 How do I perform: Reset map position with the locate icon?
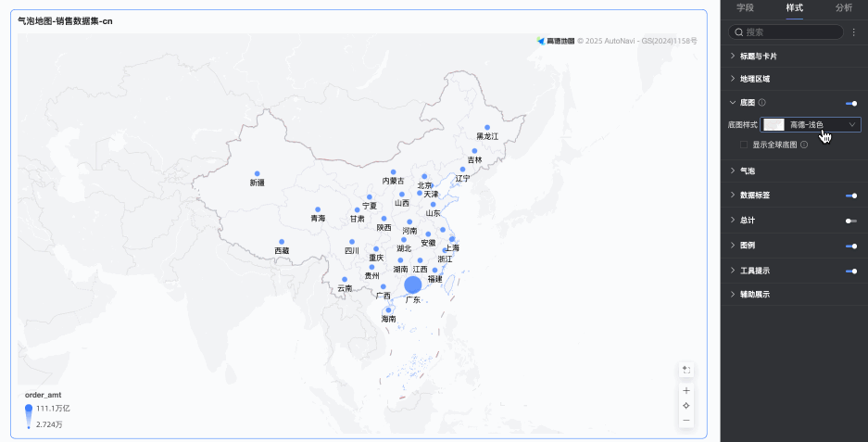click(686, 406)
